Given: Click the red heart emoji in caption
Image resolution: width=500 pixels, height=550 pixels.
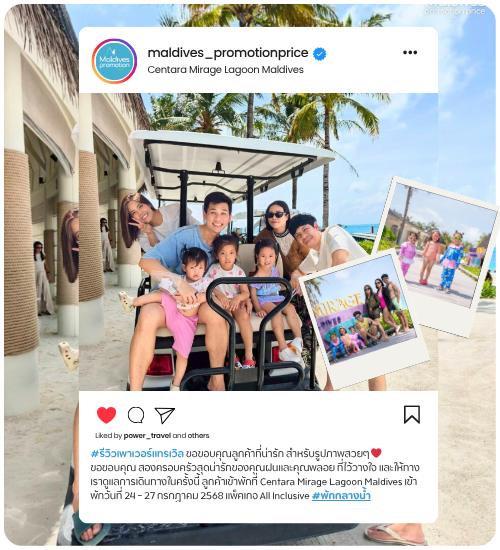Looking at the screenshot, I should point(376,453).
